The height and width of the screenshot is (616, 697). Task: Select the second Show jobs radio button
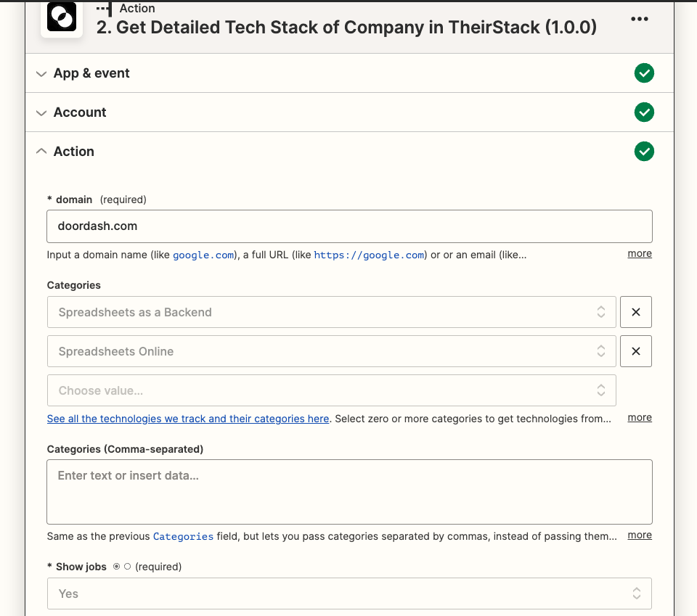pos(128,567)
